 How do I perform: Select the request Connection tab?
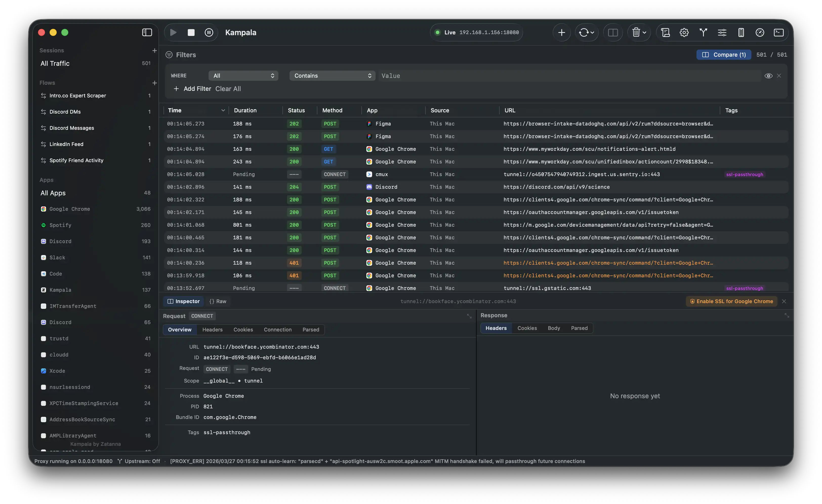point(278,330)
